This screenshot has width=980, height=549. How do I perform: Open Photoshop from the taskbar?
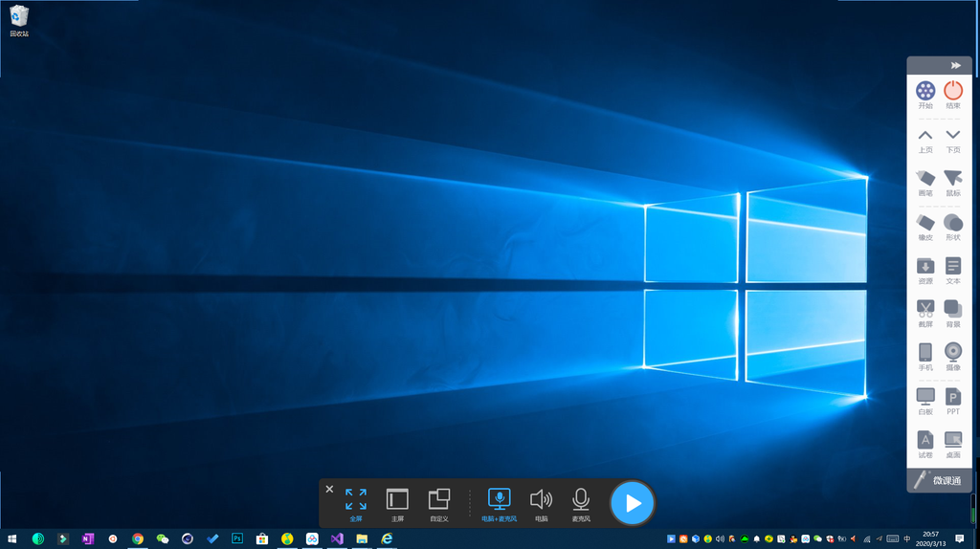click(237, 538)
